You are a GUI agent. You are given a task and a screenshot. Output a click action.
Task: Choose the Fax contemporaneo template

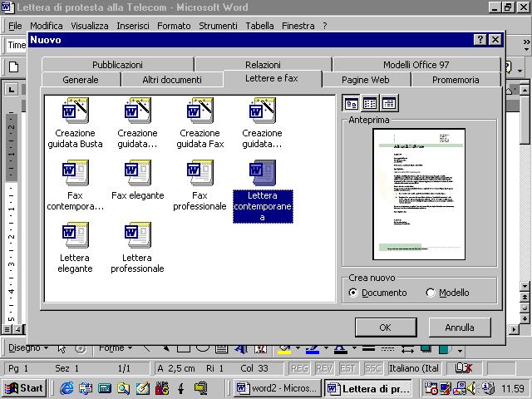[x=75, y=185]
